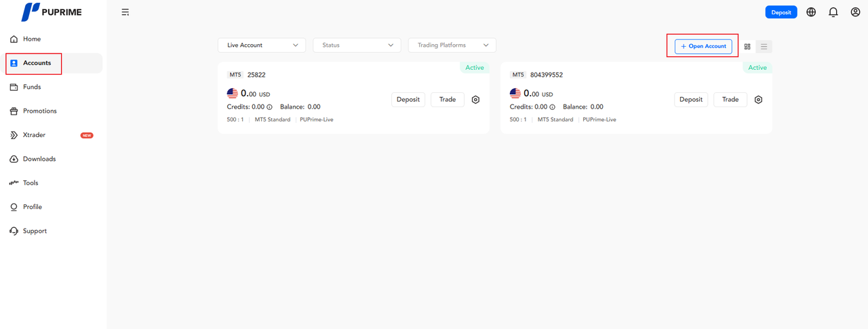Click the blue Deposit button in header
Image resolution: width=868 pixels, height=329 pixels.
click(x=781, y=12)
